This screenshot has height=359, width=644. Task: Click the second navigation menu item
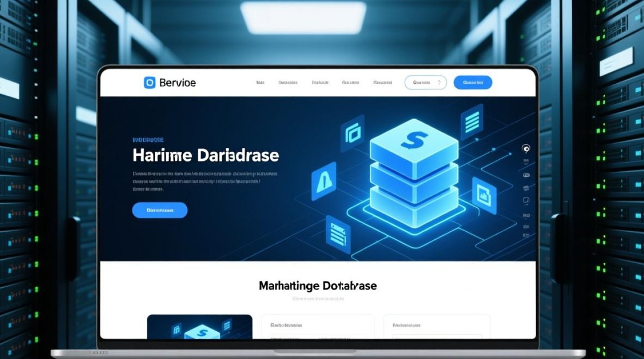(x=288, y=82)
